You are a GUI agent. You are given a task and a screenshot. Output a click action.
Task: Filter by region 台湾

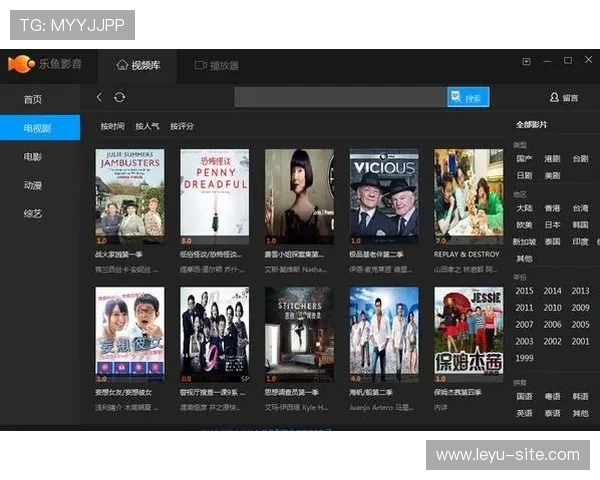[580, 208]
